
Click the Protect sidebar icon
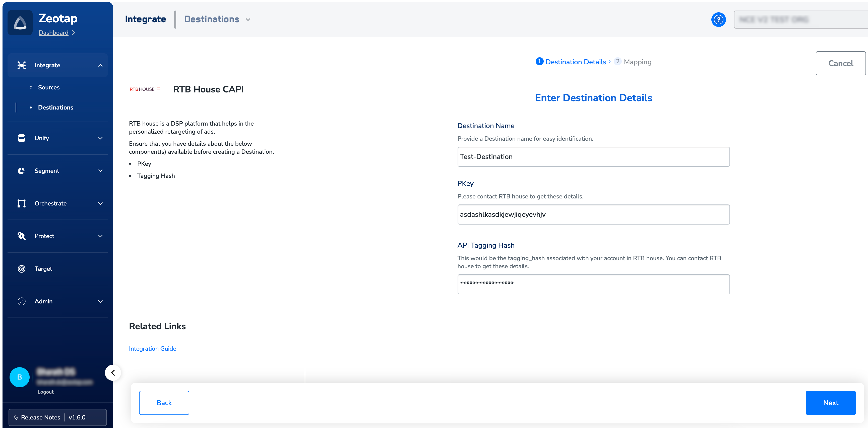coord(22,236)
